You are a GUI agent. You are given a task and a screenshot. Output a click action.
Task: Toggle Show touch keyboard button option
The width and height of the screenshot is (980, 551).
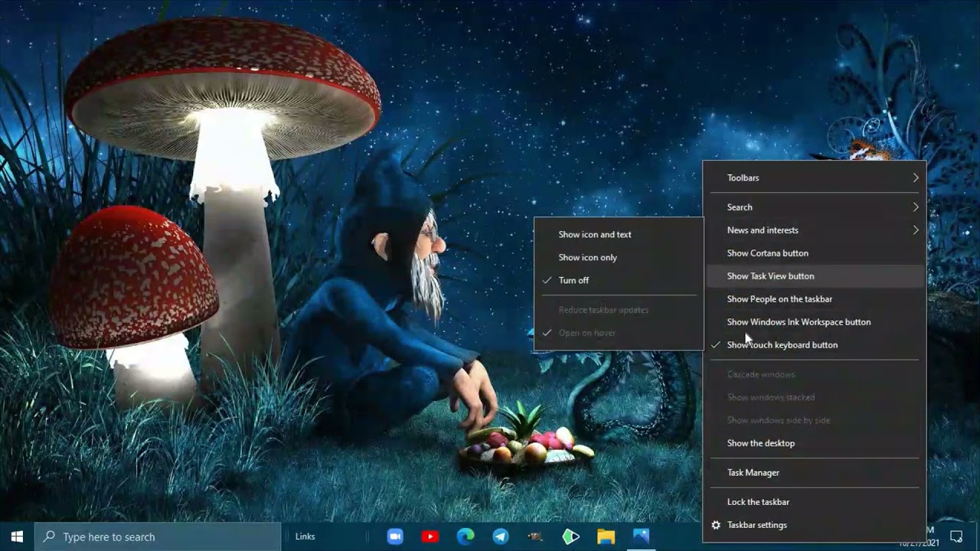pos(814,345)
